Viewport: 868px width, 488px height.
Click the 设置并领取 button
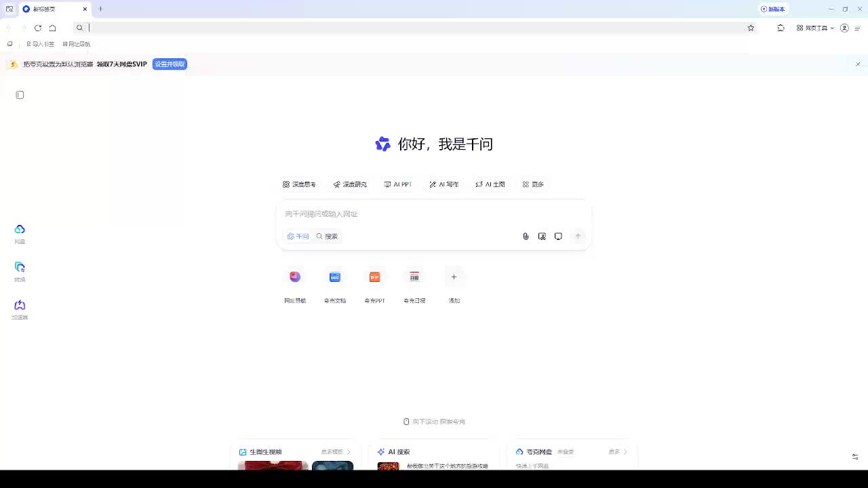[x=170, y=64]
